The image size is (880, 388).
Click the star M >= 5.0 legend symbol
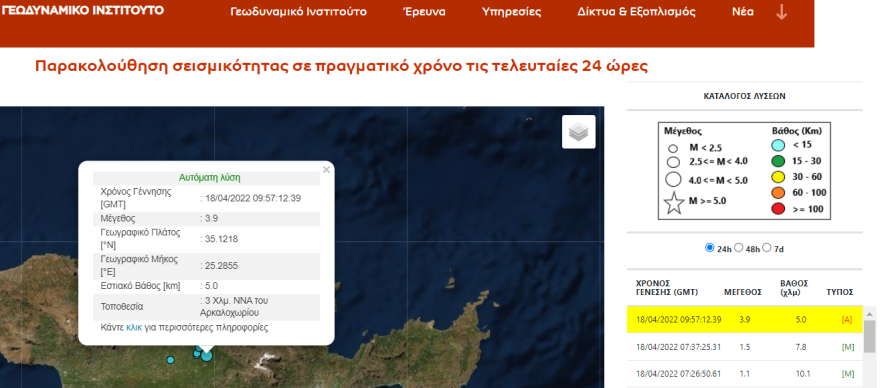tap(674, 203)
